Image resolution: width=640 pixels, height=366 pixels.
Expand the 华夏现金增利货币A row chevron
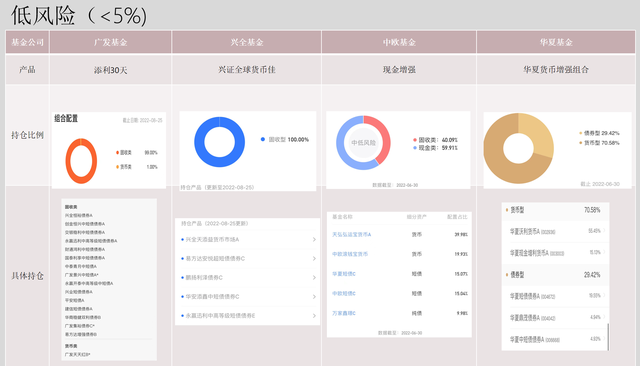point(604,252)
